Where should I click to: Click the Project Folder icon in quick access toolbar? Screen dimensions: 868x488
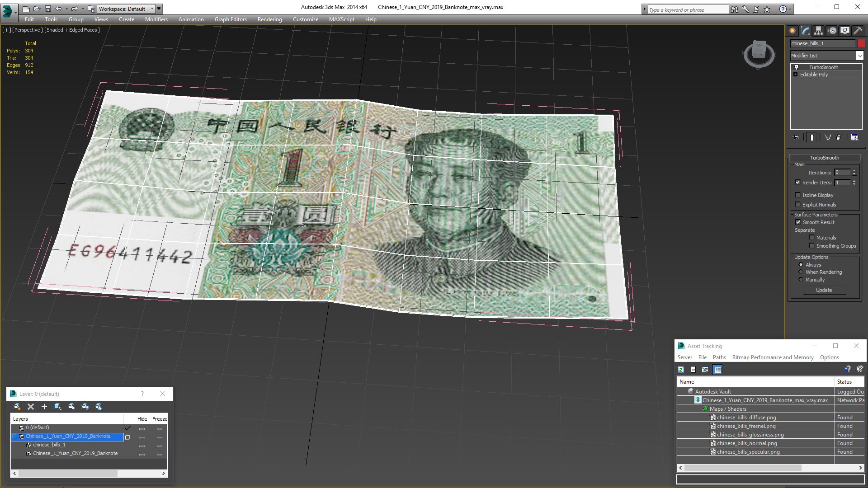point(91,9)
